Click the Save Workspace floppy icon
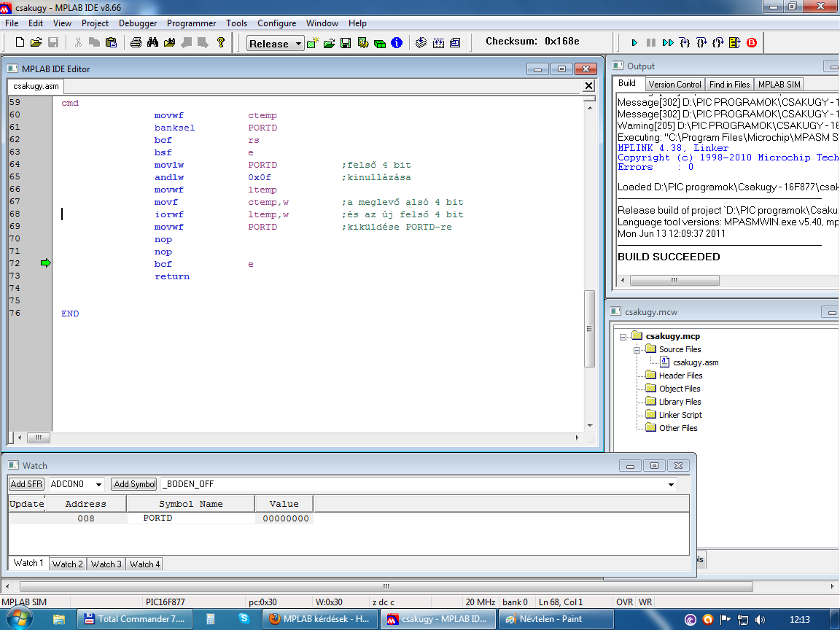 pyautogui.click(x=346, y=43)
